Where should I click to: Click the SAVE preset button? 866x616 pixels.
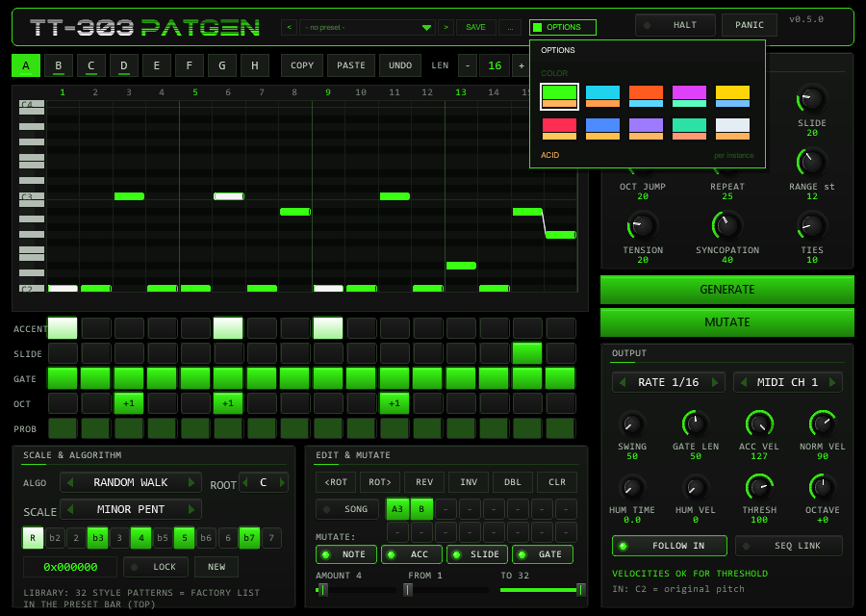[x=475, y=27]
